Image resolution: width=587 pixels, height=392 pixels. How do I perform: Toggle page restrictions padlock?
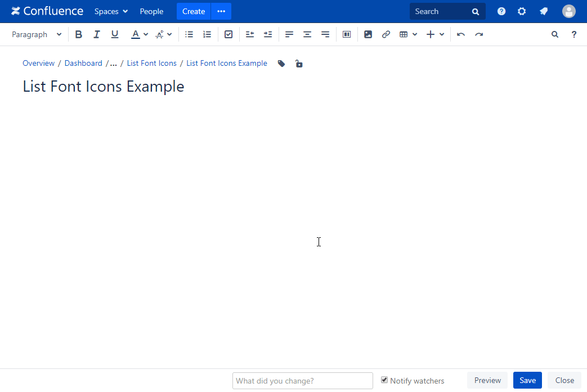pyautogui.click(x=299, y=64)
